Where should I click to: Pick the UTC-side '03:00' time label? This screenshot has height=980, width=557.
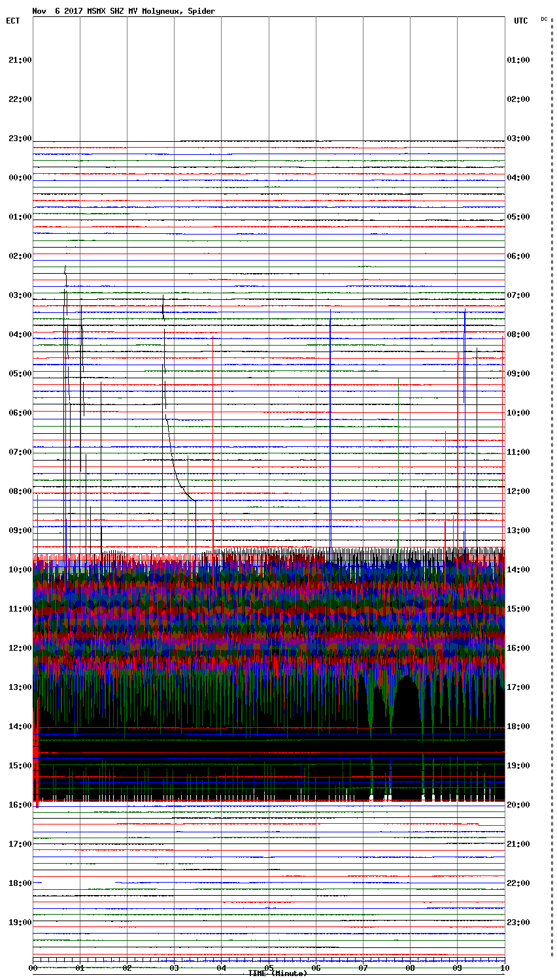point(518,139)
